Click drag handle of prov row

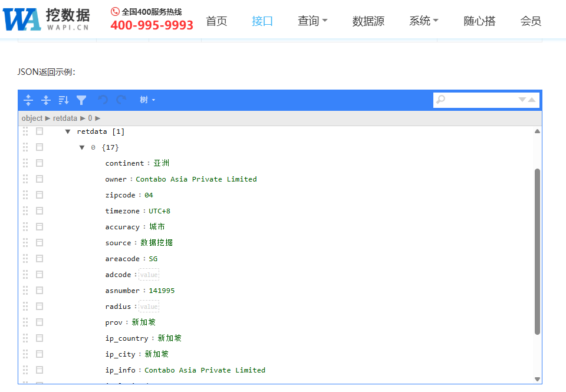(25, 322)
